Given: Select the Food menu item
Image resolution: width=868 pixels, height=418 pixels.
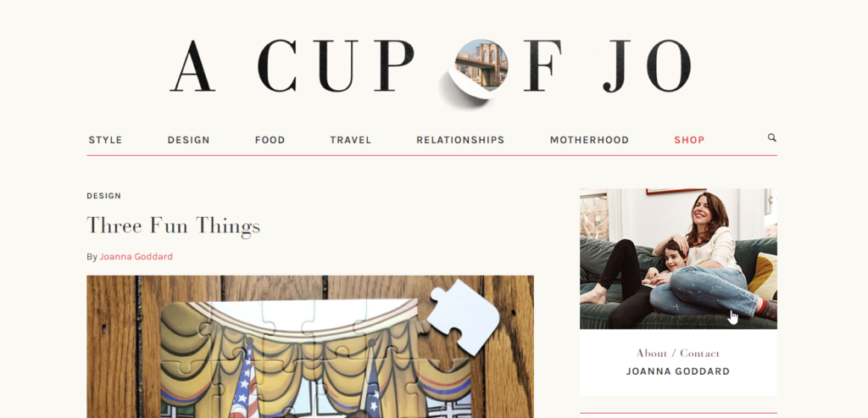Looking at the screenshot, I should 270,140.
